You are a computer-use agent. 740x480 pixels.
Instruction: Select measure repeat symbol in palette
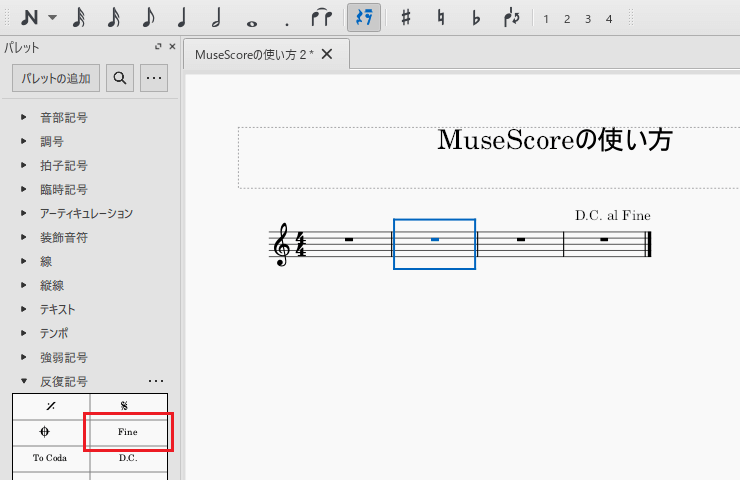(51, 406)
